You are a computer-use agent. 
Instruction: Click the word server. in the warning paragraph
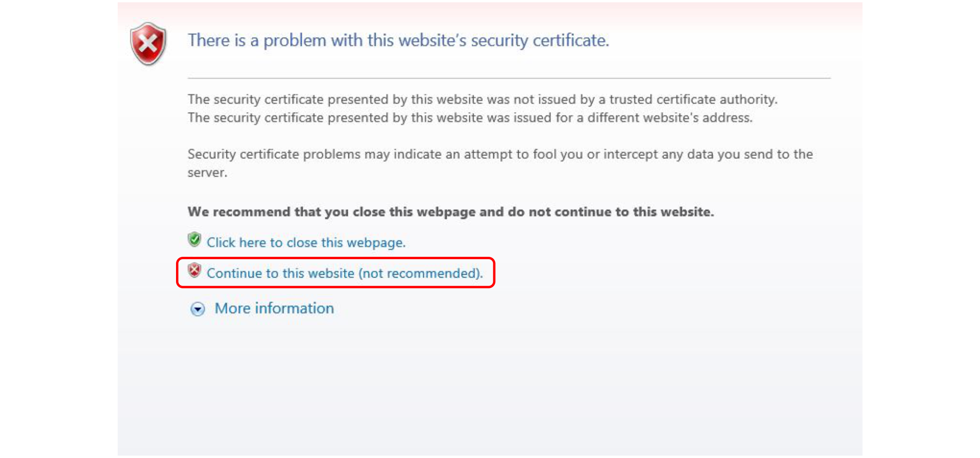208,172
